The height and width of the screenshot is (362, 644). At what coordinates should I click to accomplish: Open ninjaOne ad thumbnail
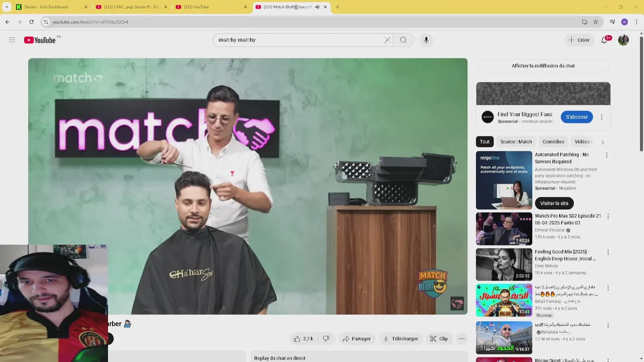[x=504, y=180]
